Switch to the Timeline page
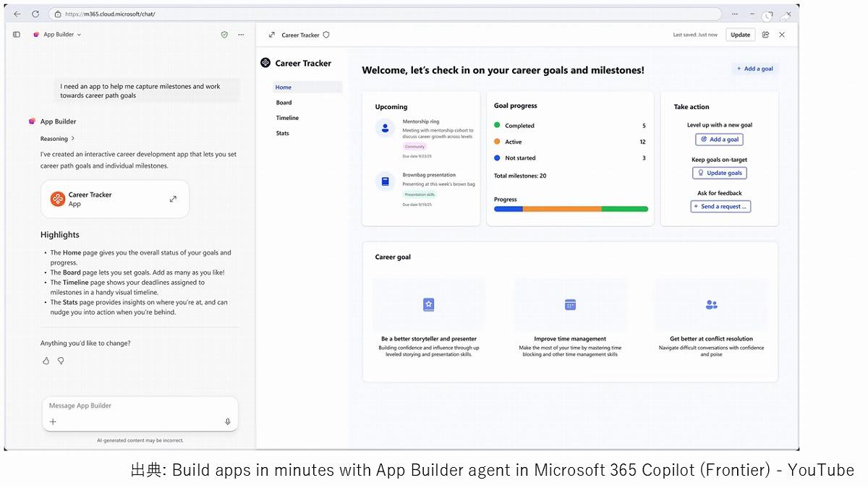The image size is (868, 488). 287,118
